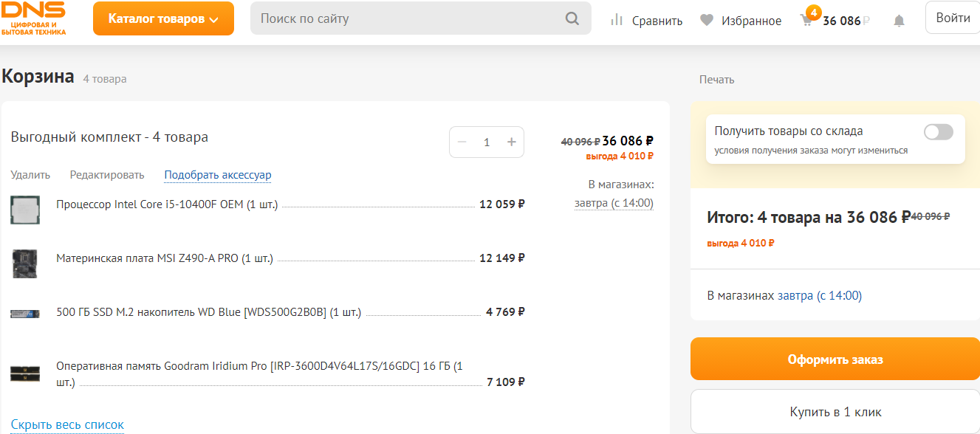Image resolution: width=980 pixels, height=434 pixels.
Task: Click 'Подобрать аксессуар' link
Action: coord(218,175)
